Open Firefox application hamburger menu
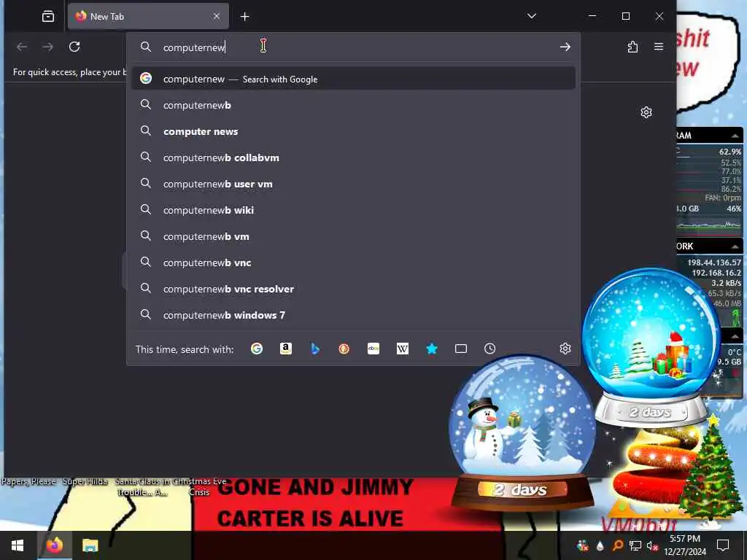Image resolution: width=747 pixels, height=560 pixels. point(659,47)
